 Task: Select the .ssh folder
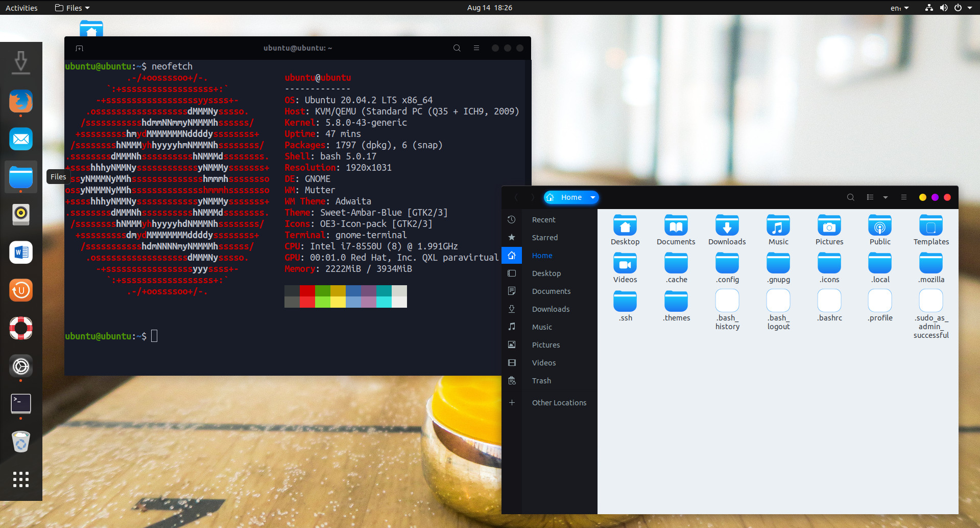coord(625,306)
